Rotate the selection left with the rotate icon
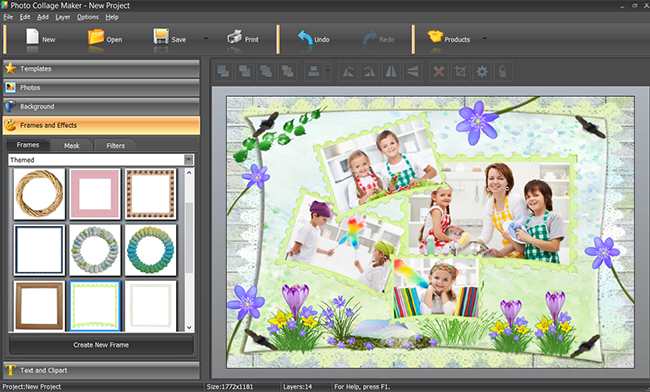Viewport: 650px width, 392px height. 348,72
